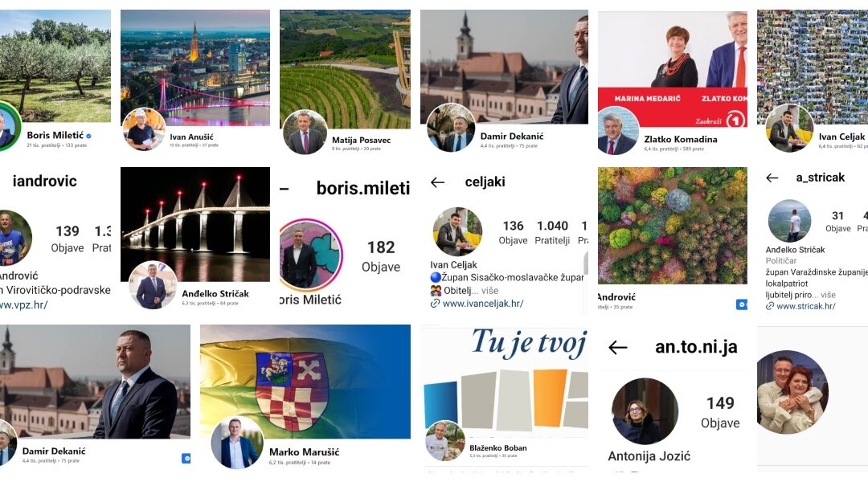Image resolution: width=868 pixels, height=482 pixels.
Task: Click link icon next to www.ivanceljak.hr/
Action: tap(435, 303)
